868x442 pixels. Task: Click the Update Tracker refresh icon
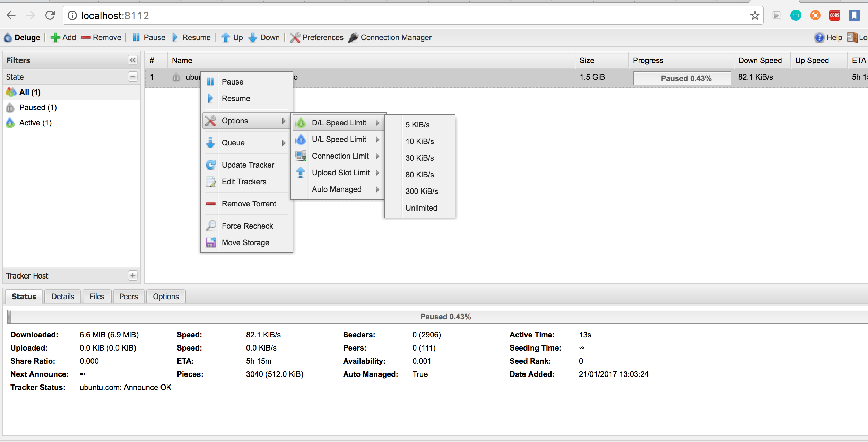pyautogui.click(x=211, y=165)
